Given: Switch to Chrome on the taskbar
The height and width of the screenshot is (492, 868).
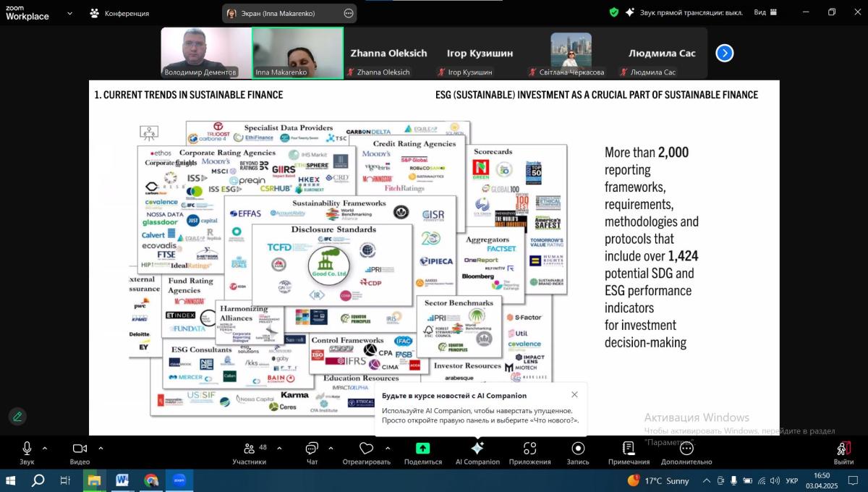Looking at the screenshot, I should click(x=150, y=480).
